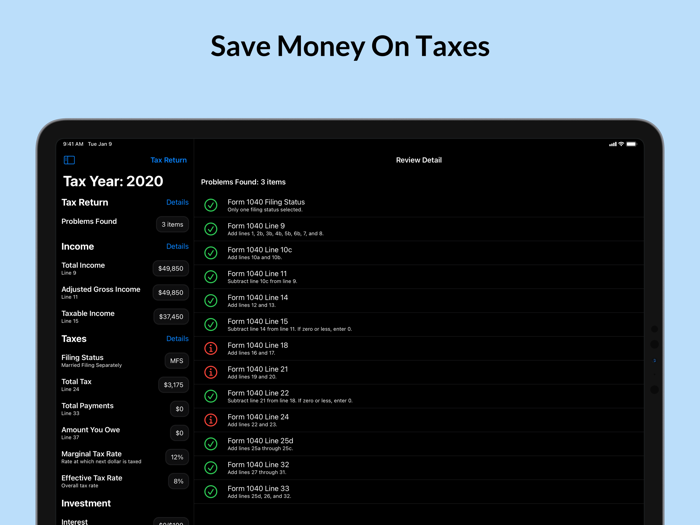Viewport: 700px width, 525px height.
Task: Click red info icon for Form 1040 Line 24
Action: coord(211,420)
